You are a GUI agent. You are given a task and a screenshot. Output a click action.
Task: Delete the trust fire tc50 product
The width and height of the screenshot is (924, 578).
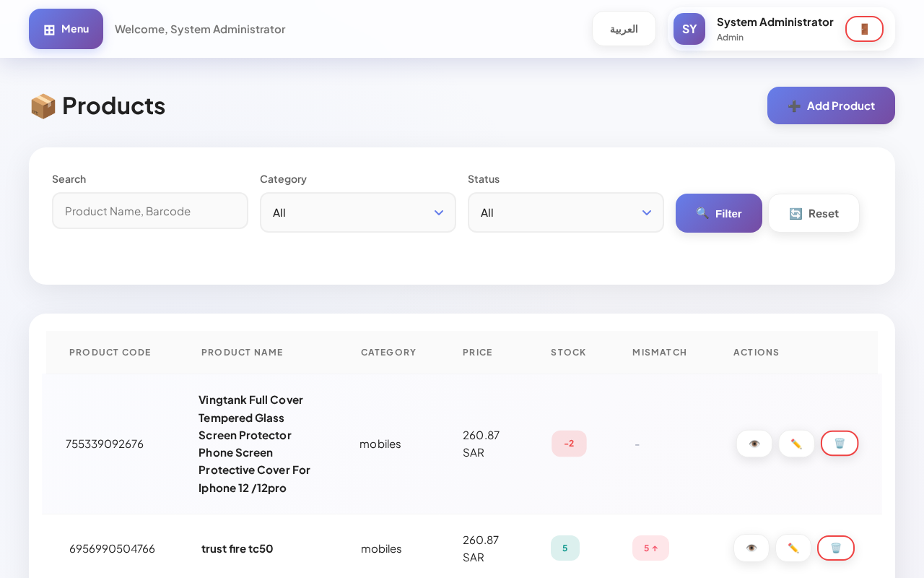click(835, 548)
